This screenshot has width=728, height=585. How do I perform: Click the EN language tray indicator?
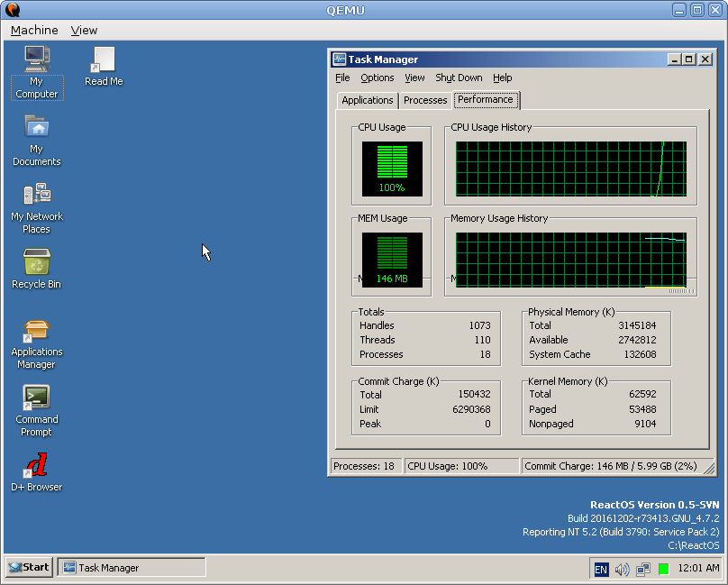point(601,569)
